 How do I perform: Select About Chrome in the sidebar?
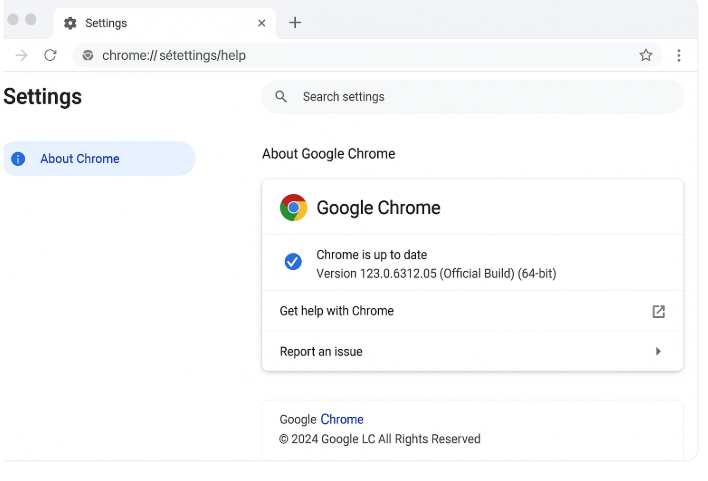pos(99,159)
